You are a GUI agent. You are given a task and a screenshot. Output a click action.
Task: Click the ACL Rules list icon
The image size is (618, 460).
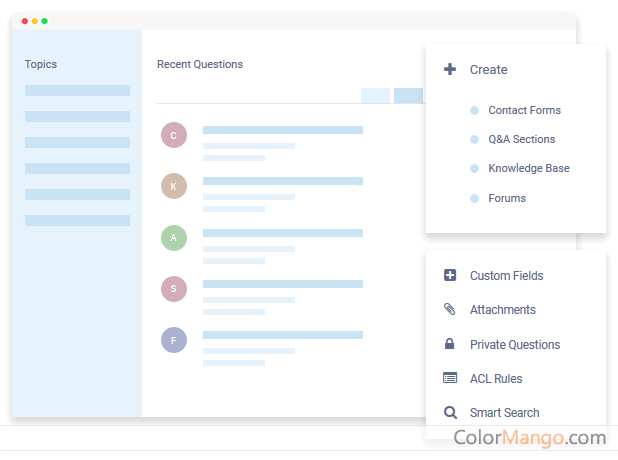click(x=450, y=379)
